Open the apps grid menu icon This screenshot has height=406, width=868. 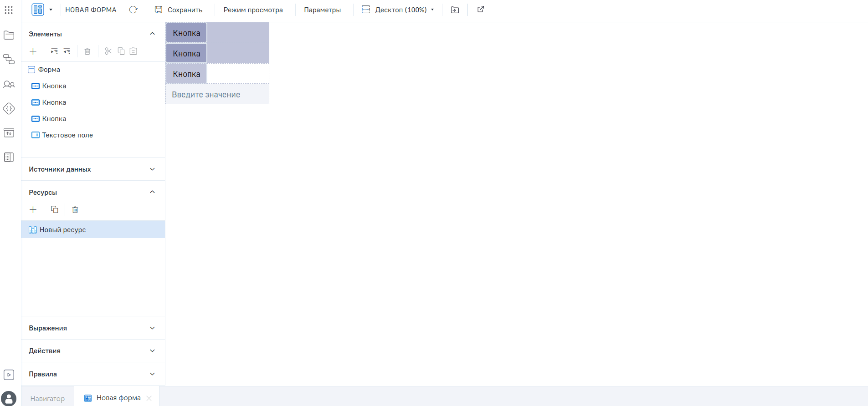pos(9,10)
